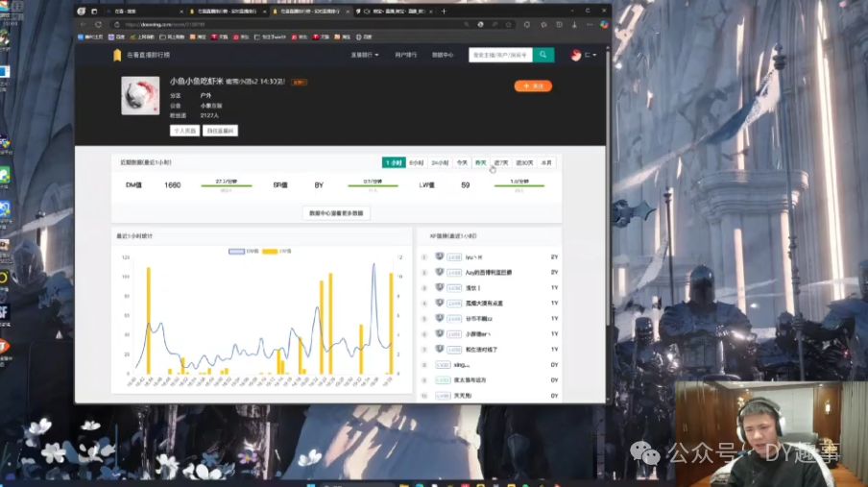Click the rank 8 user xing...
Image resolution: width=868 pixels, height=487 pixels.
461,365
